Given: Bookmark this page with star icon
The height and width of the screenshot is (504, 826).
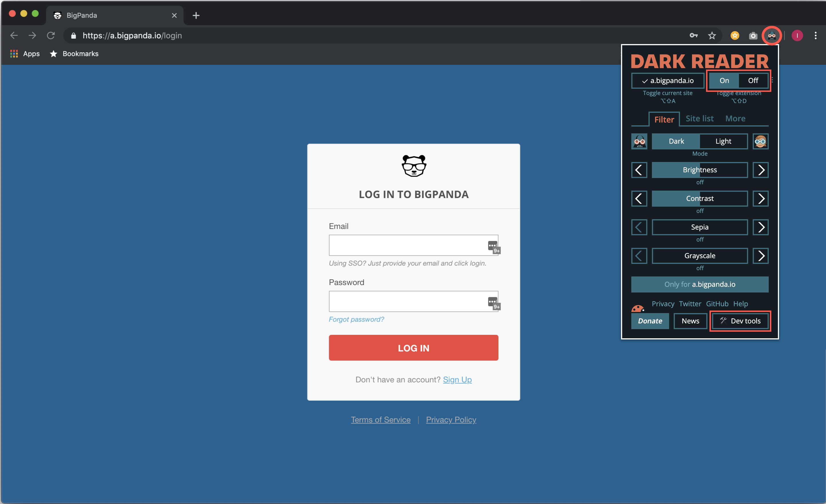Looking at the screenshot, I should 712,35.
